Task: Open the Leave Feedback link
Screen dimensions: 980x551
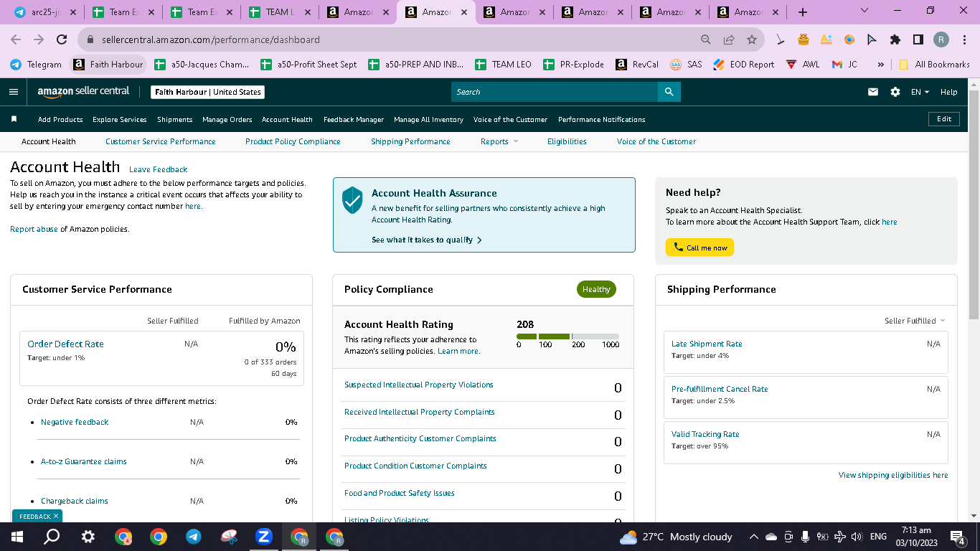Action: tap(158, 169)
